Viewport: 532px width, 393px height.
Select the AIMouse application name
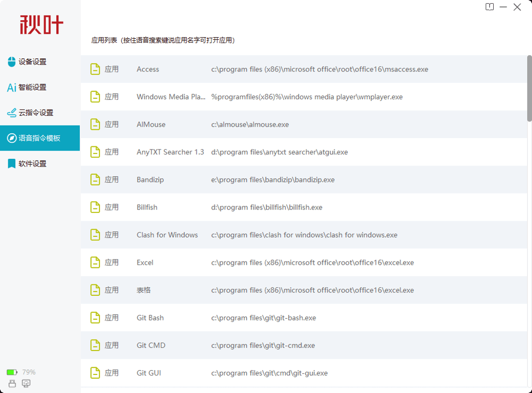pyautogui.click(x=151, y=124)
